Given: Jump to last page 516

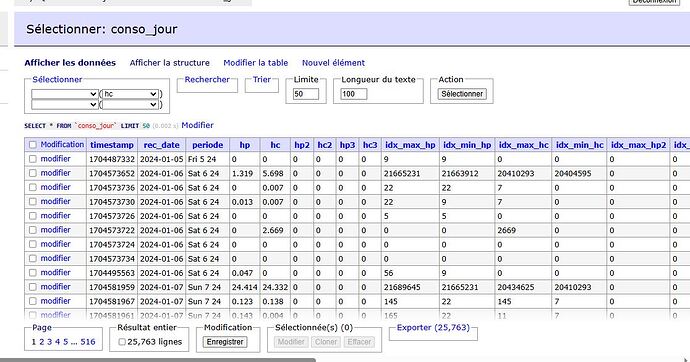Looking at the screenshot, I should [x=88, y=342].
